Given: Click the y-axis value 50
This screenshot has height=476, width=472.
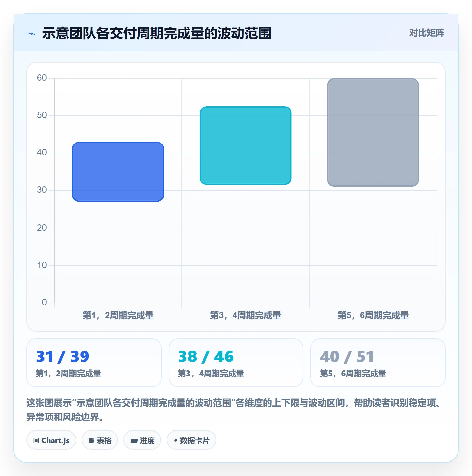Looking at the screenshot, I should point(42,115).
